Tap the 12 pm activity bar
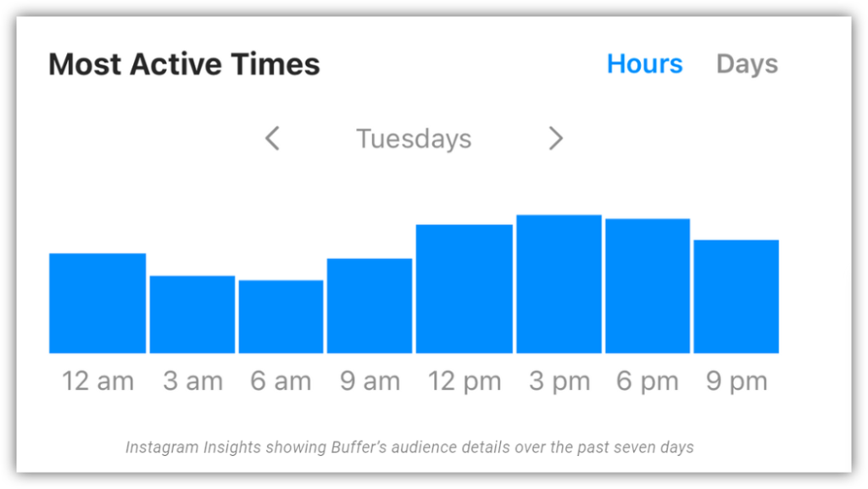Viewport: 868px width, 489px height. coord(465,289)
